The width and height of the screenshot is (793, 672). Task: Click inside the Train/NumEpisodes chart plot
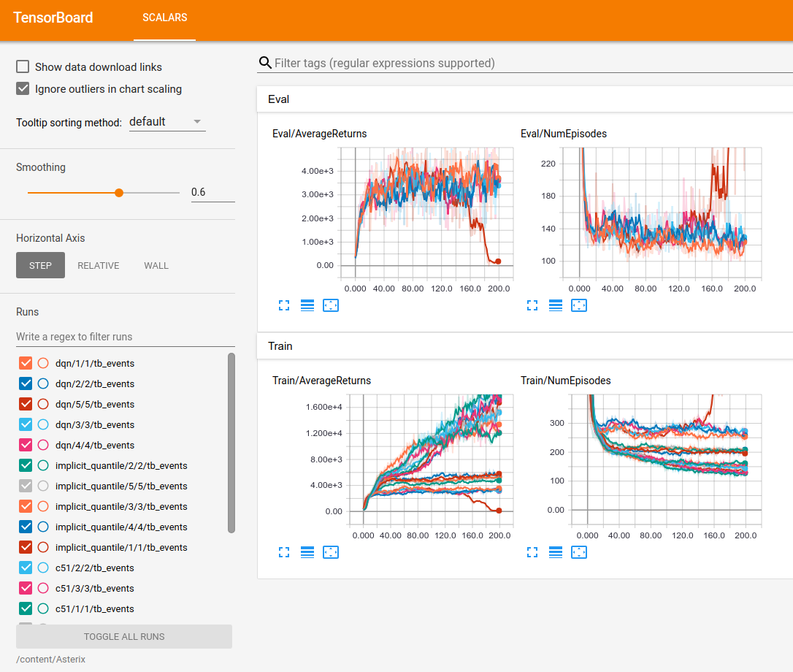[667, 460]
